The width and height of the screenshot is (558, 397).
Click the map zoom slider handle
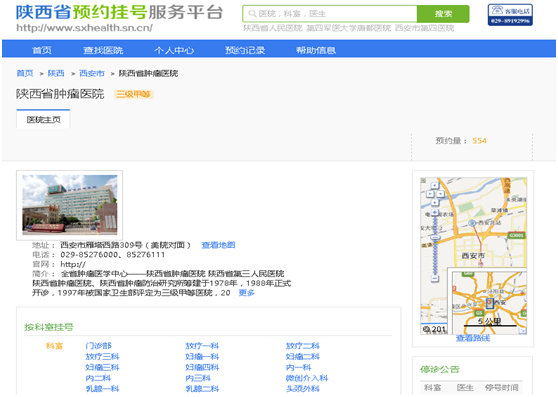pyautogui.click(x=435, y=237)
